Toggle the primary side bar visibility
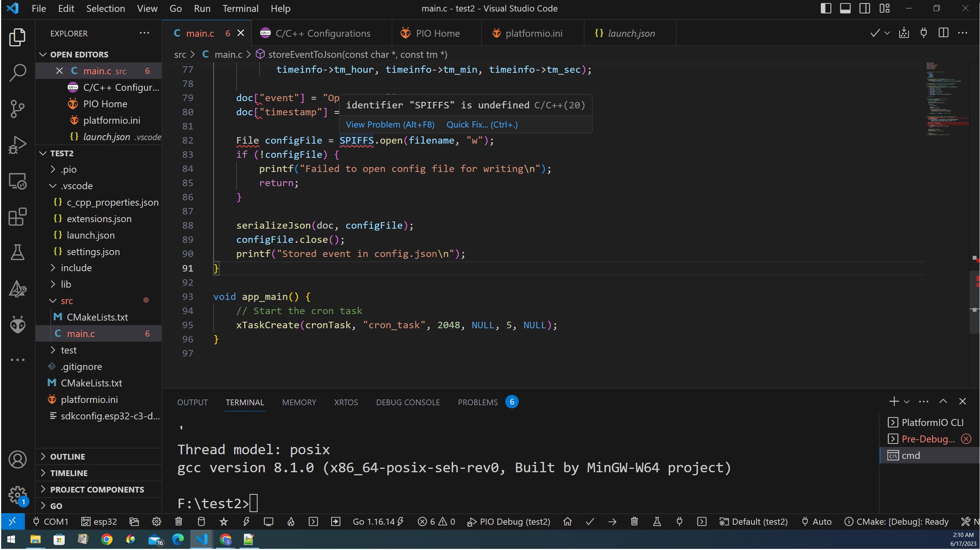Screen dimensions: 980x550 (x=826, y=8)
